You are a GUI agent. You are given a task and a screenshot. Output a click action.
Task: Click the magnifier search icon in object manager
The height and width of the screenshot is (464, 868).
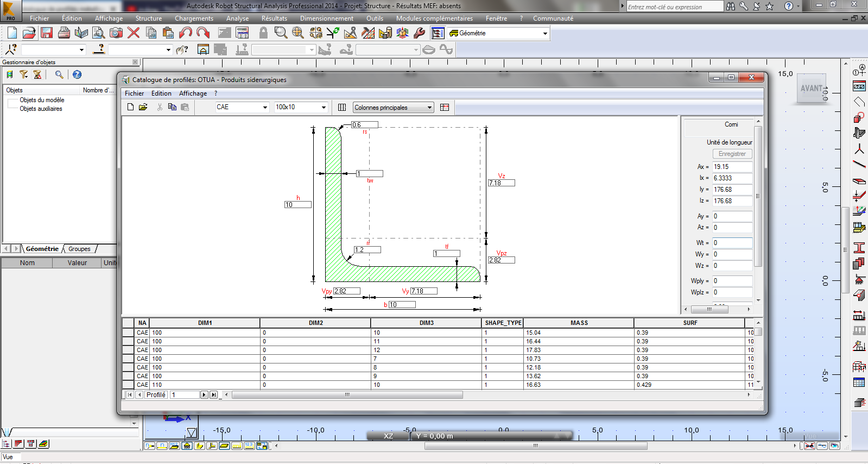59,74
